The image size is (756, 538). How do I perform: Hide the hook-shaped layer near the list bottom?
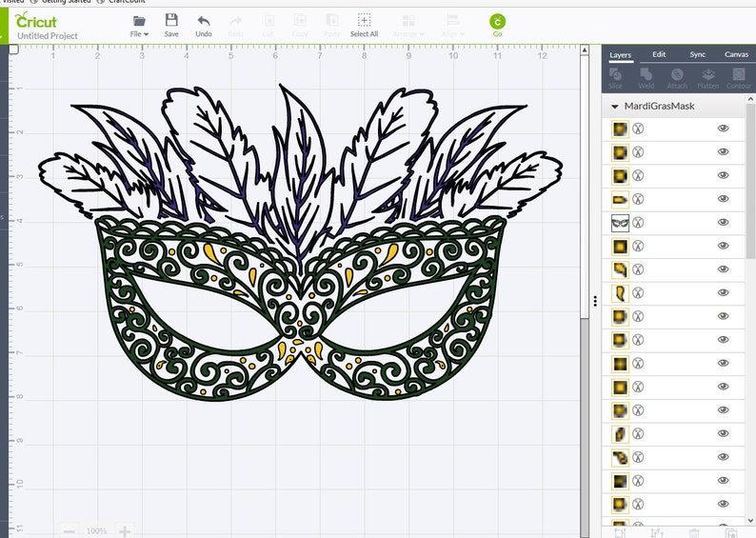click(x=723, y=457)
